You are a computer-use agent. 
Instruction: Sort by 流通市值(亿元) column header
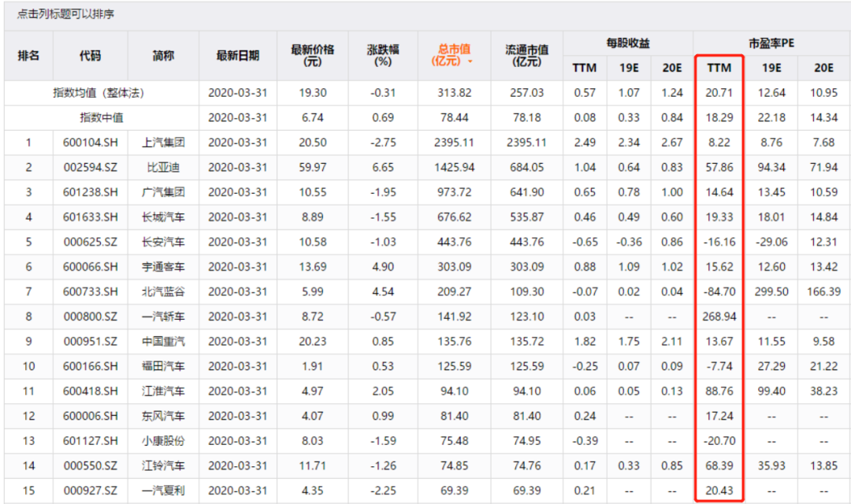click(x=527, y=55)
